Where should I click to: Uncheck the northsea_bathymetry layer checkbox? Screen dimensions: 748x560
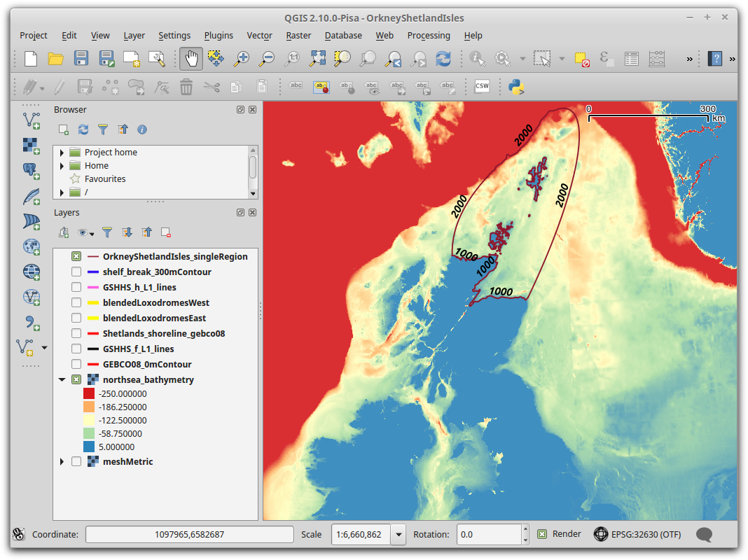(x=76, y=380)
